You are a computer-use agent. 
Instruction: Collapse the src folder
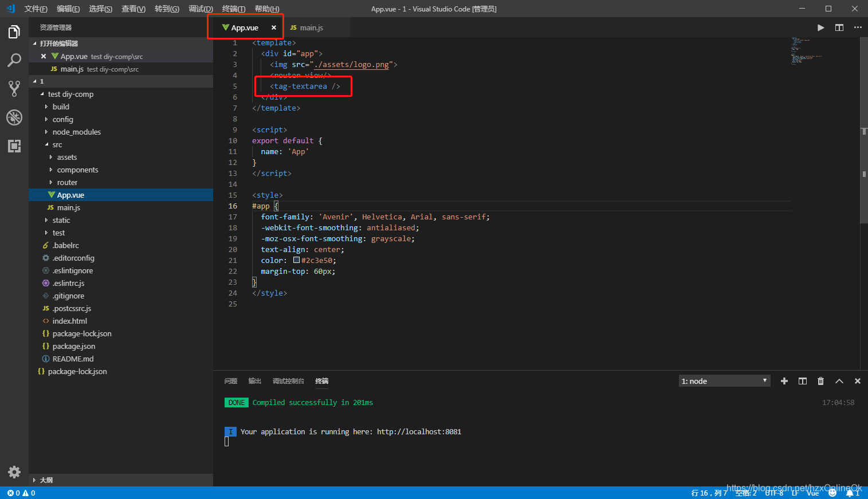[x=121, y=144]
